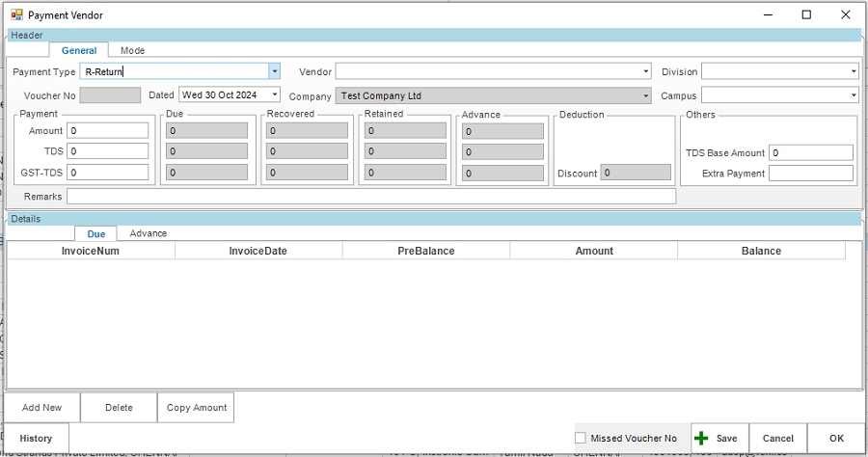Click the Payment Type text box showing R-Return

[175, 71]
